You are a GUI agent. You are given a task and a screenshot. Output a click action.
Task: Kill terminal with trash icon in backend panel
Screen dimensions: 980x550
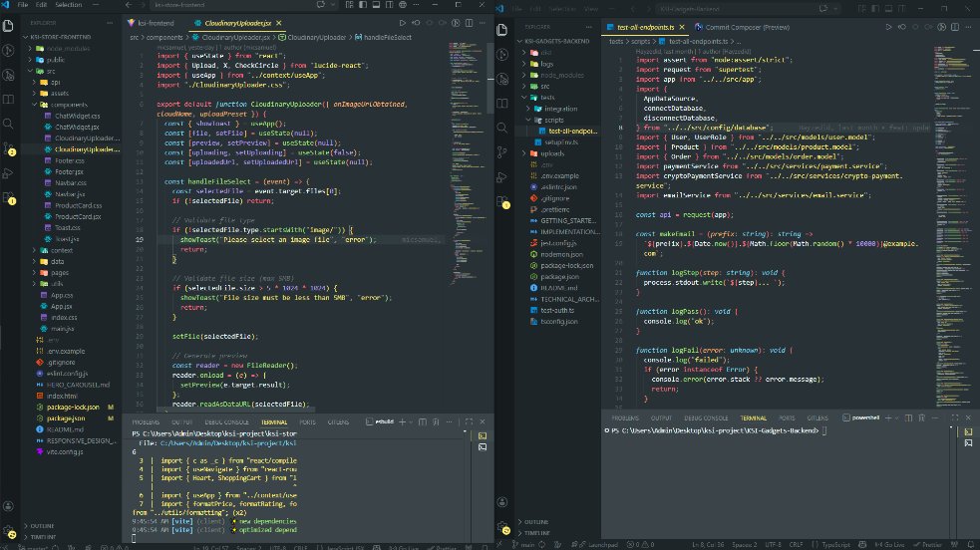click(922, 417)
